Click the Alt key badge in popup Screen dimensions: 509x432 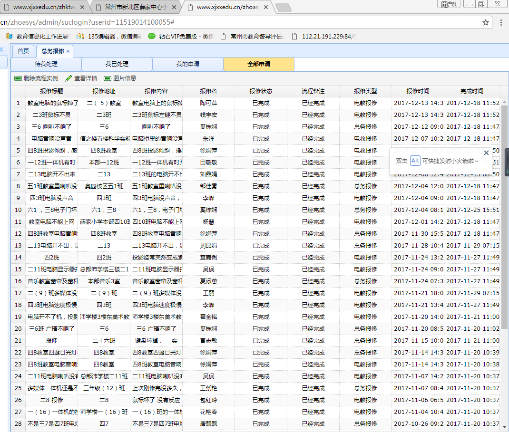[415, 161]
